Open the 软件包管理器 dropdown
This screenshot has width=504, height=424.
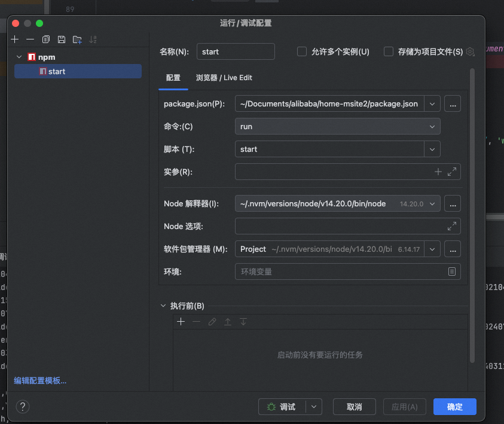pyautogui.click(x=432, y=249)
